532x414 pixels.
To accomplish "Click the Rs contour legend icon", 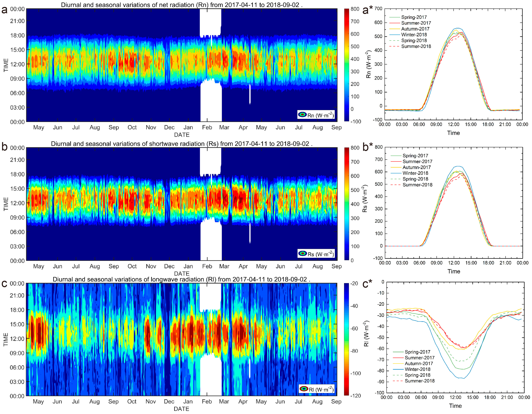I will click(302, 254).
